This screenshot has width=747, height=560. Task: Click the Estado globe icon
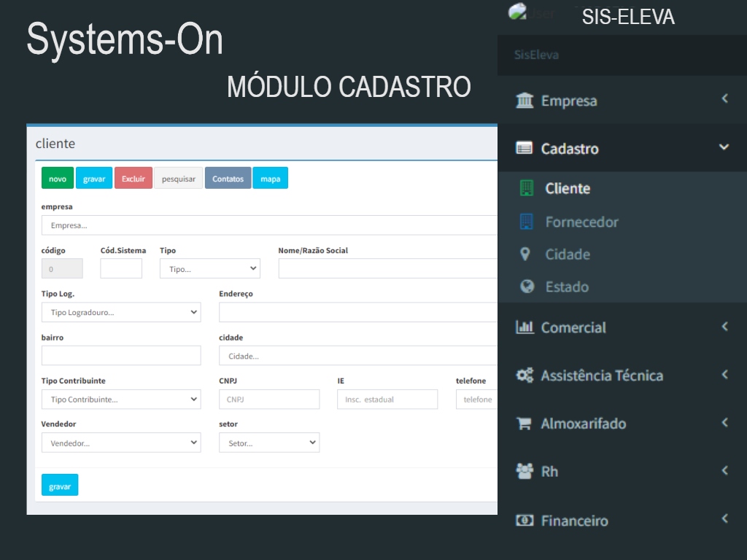coord(527,286)
